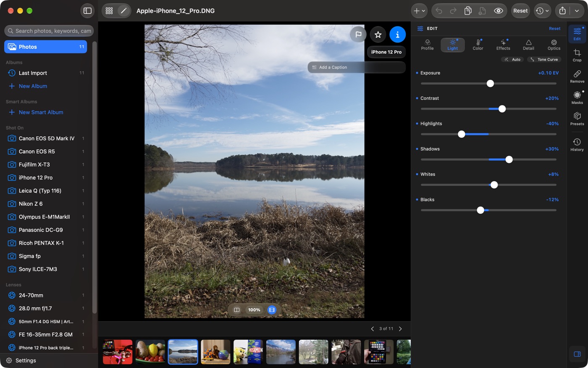
Task: Click the Blacks slider handle
Action: [x=480, y=210]
